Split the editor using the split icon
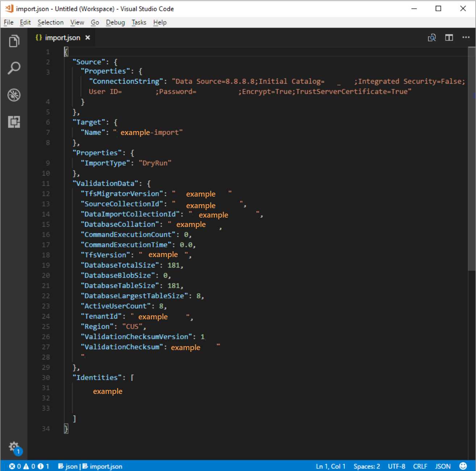The height and width of the screenshot is (471, 476). [449, 37]
